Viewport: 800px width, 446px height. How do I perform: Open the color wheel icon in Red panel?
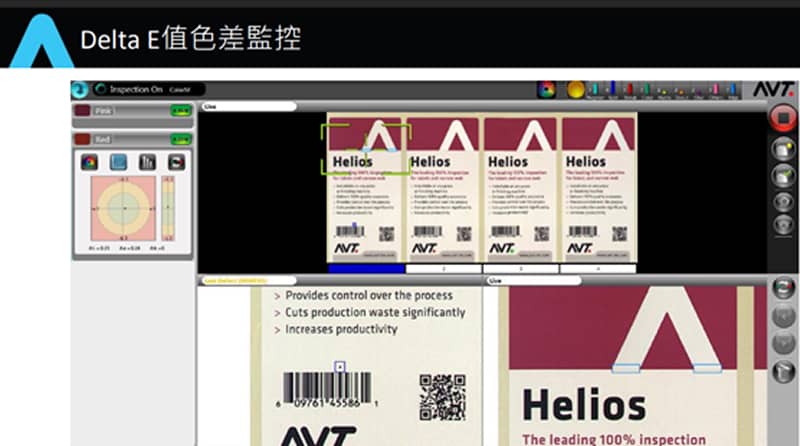click(89, 161)
